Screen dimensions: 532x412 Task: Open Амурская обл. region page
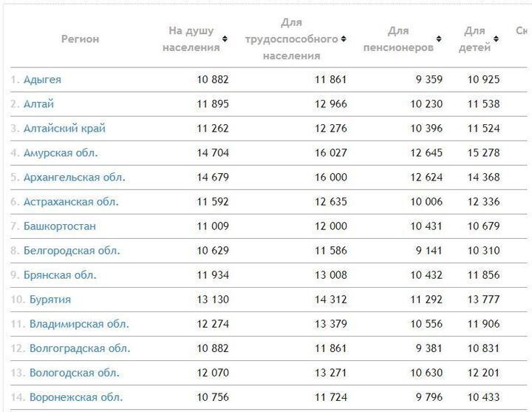coord(61,152)
